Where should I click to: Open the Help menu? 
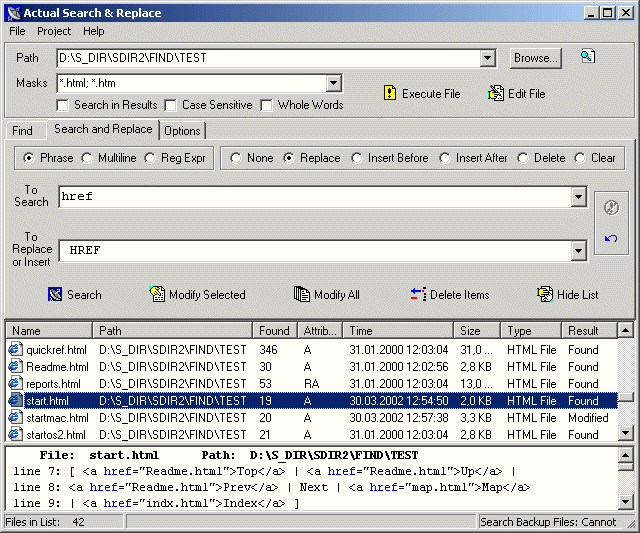(x=93, y=31)
